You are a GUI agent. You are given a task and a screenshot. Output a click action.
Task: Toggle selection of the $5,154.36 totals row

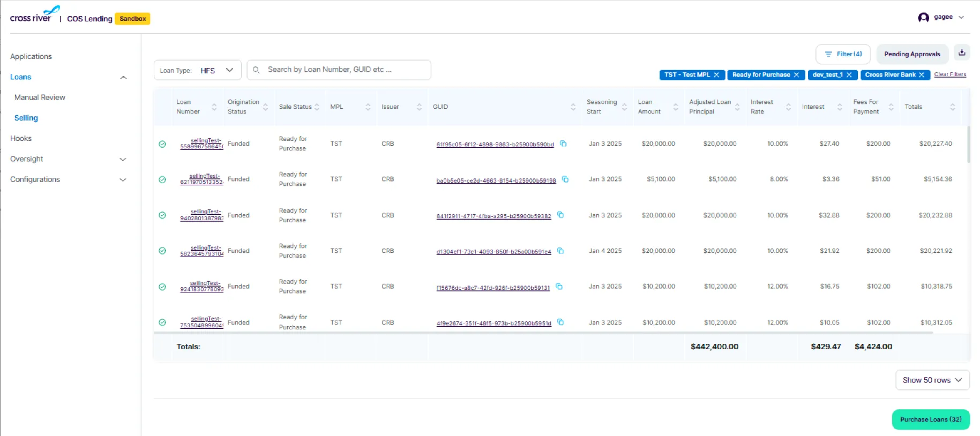click(162, 180)
